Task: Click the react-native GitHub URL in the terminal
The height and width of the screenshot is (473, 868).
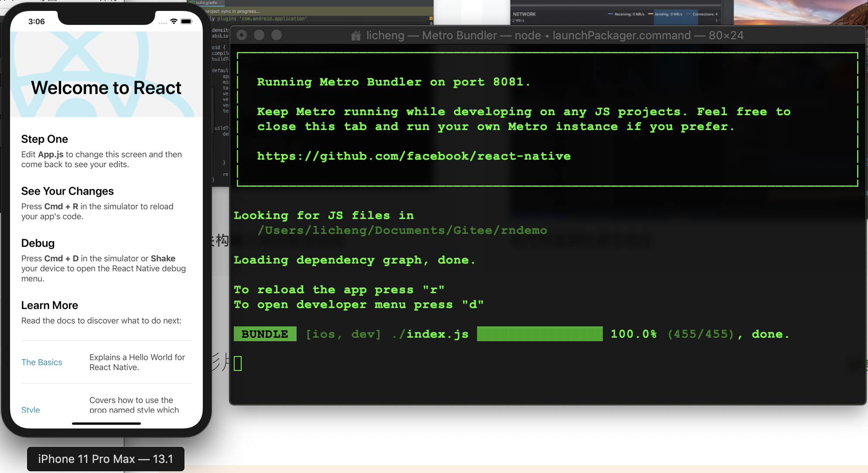Action: click(413, 156)
